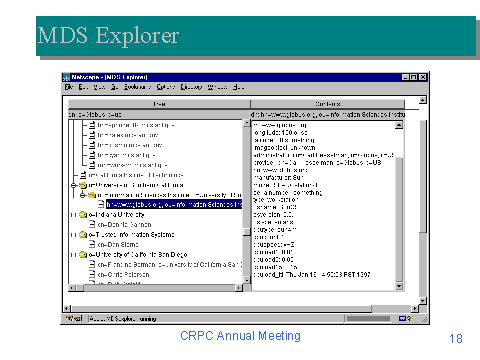Screen dimensions: 480x360
Task: Click the tree pane's vertical scrollbar thumb
Action: tap(247, 232)
